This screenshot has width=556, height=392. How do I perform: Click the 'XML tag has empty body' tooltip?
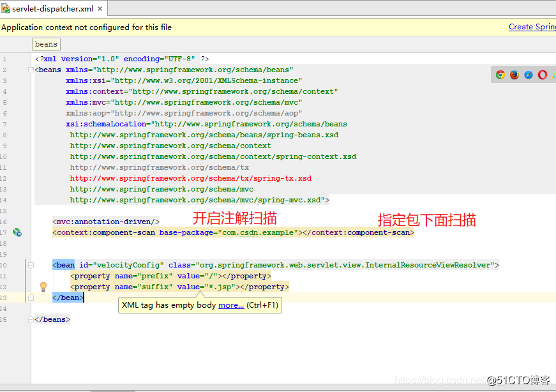tap(200, 305)
